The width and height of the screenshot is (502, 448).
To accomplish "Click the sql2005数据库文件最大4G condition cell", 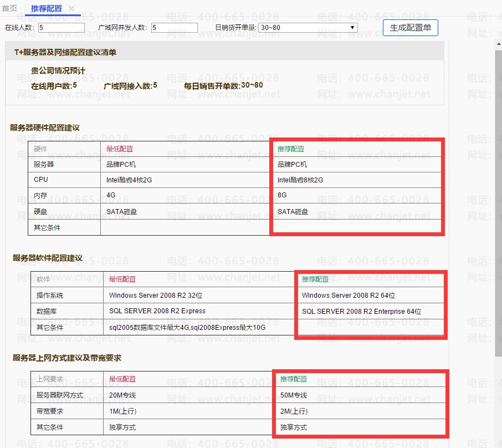I will tap(187, 328).
